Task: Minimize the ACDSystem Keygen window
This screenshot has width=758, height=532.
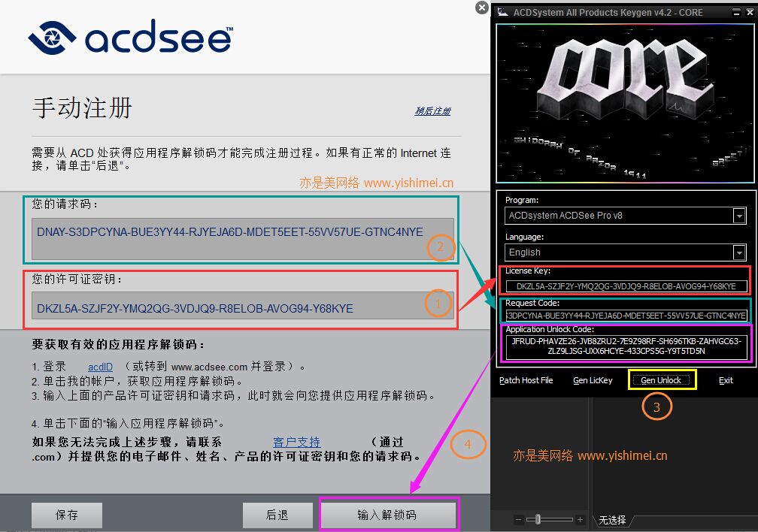Action: [736, 13]
